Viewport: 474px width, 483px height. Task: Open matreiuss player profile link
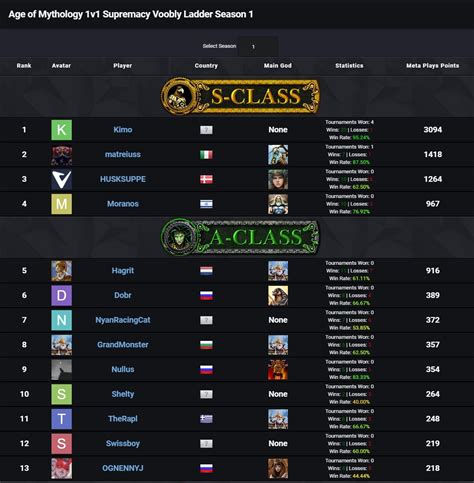(123, 154)
